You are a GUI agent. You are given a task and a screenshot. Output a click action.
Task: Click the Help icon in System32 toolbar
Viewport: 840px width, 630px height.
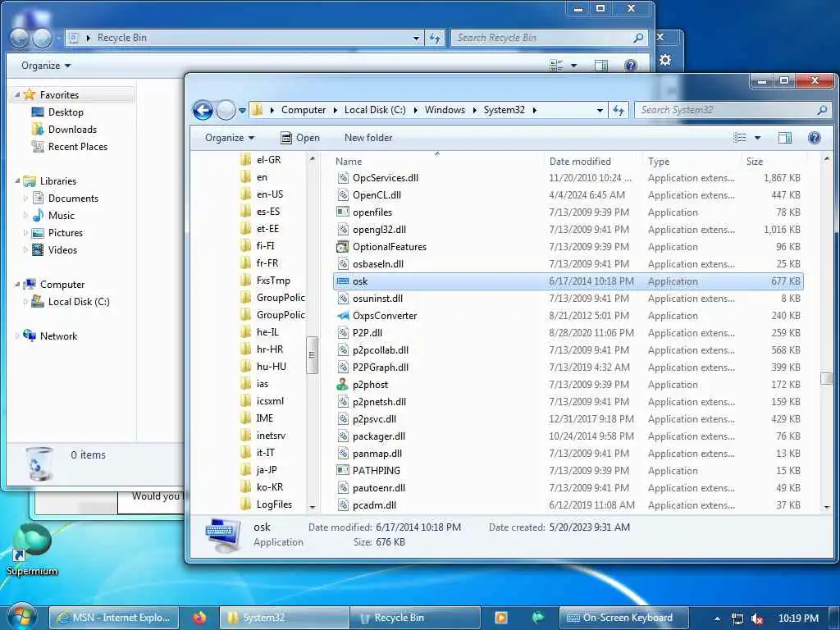815,138
